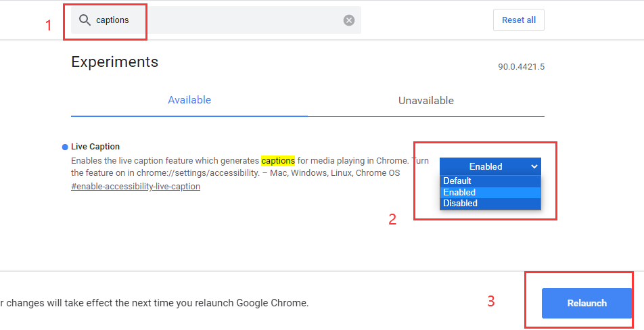Click the Live Caption description text
Image resolution: width=644 pixels, height=330 pixels.
pyautogui.click(x=250, y=166)
